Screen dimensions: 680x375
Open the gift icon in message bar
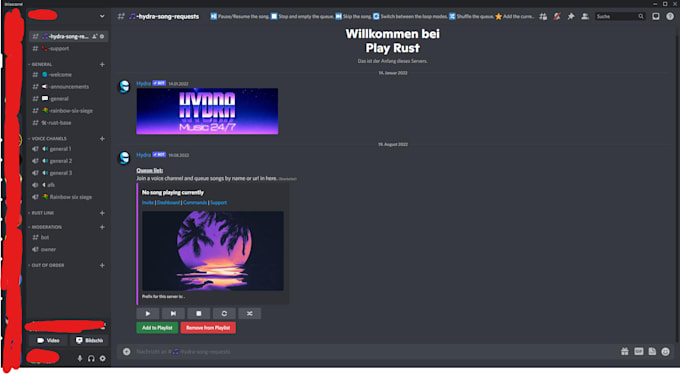[624, 352]
